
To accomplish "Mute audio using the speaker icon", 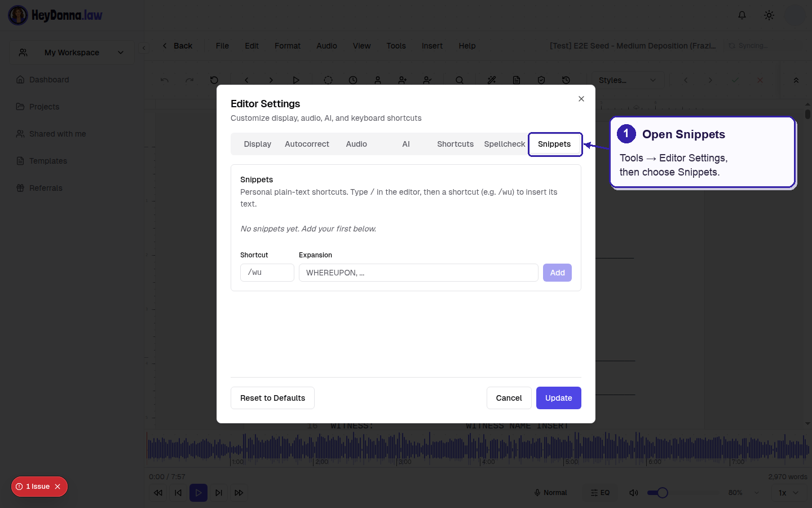I will pos(634,493).
